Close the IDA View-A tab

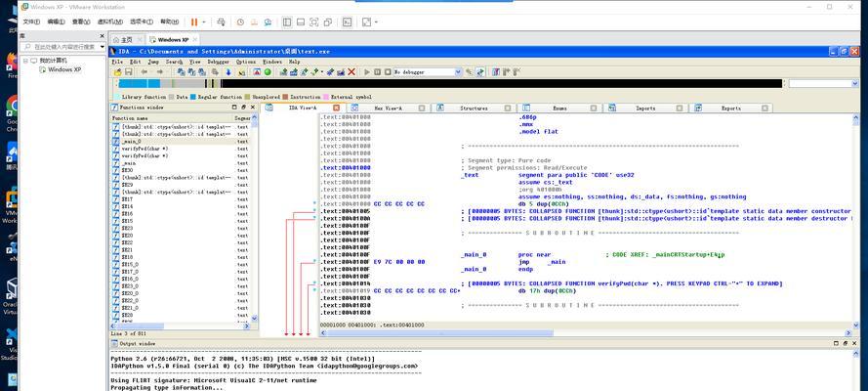pos(336,108)
